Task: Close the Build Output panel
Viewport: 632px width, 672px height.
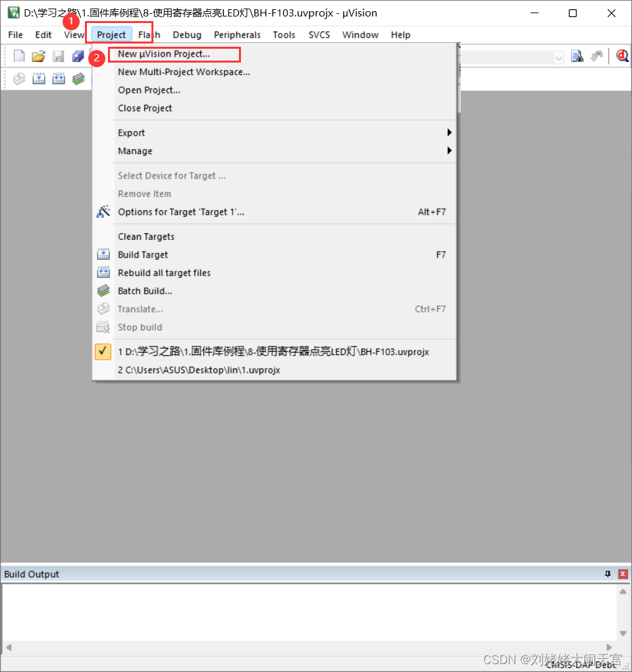Action: pyautogui.click(x=623, y=574)
